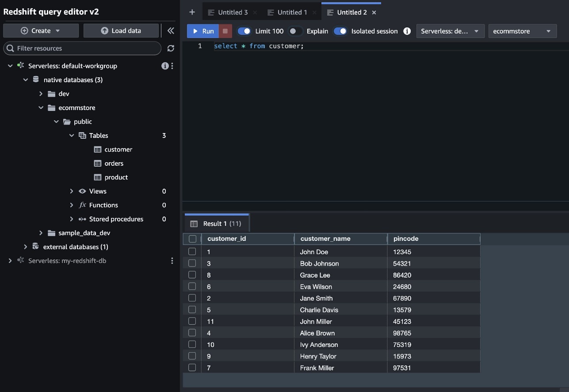Check the Frank Miller row checkbox
The width and height of the screenshot is (569, 392).
[192, 367]
